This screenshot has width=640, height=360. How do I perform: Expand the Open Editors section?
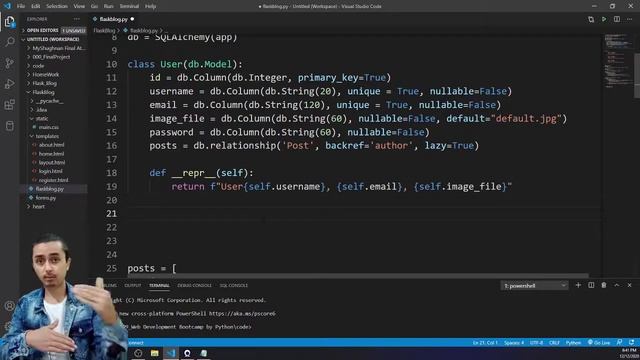click(x=53, y=31)
